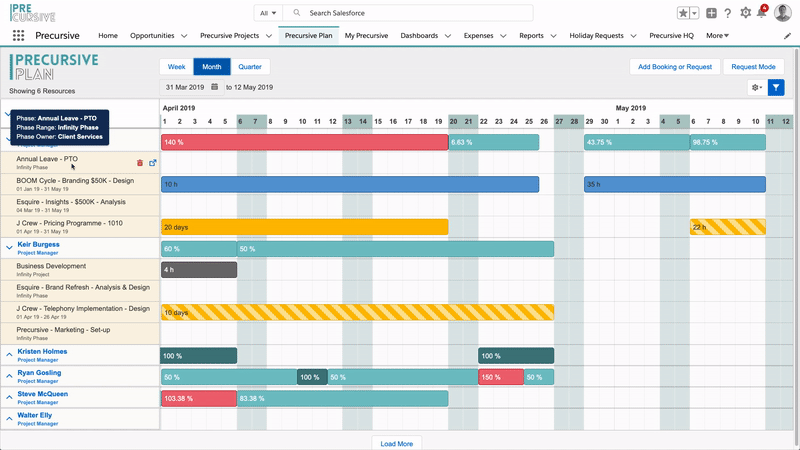Viewport: 800px width, 450px height.
Task: Expand the Reports nav dropdown
Action: 553,36
